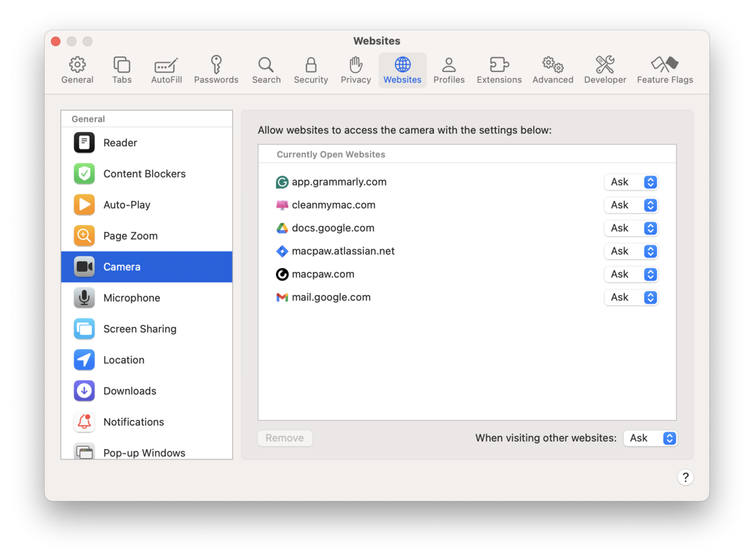Open permission popup for mail.google.com
Screen dimensions: 754x560
click(631, 298)
